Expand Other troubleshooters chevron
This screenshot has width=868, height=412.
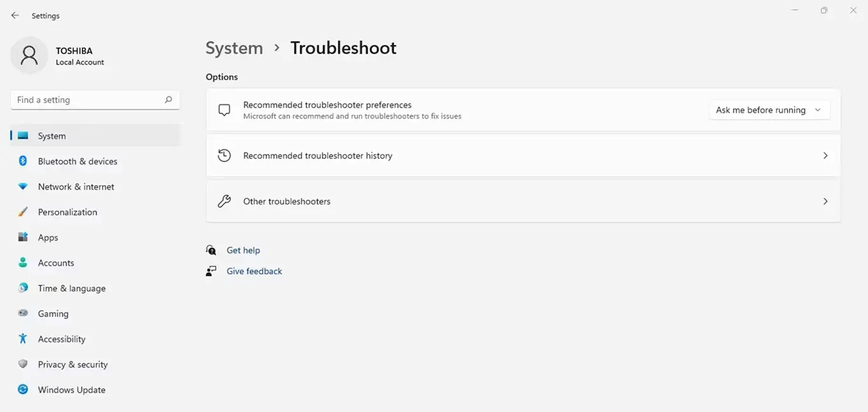coord(825,201)
